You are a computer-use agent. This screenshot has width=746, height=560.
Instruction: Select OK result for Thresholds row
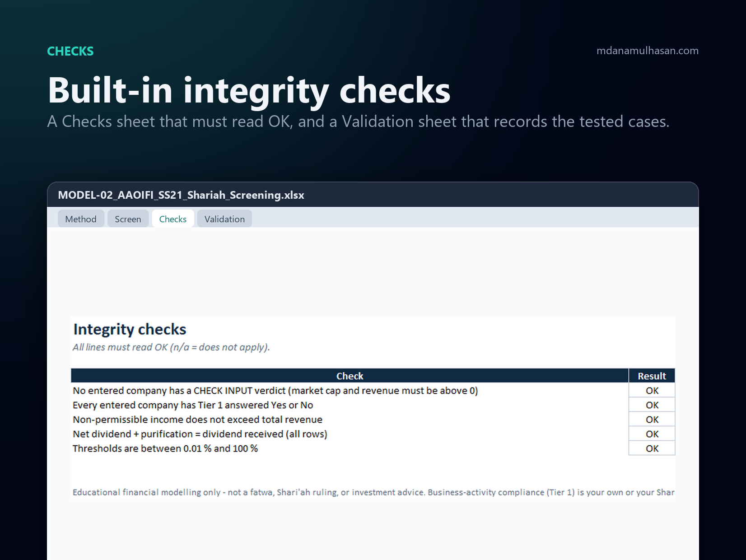click(x=652, y=448)
